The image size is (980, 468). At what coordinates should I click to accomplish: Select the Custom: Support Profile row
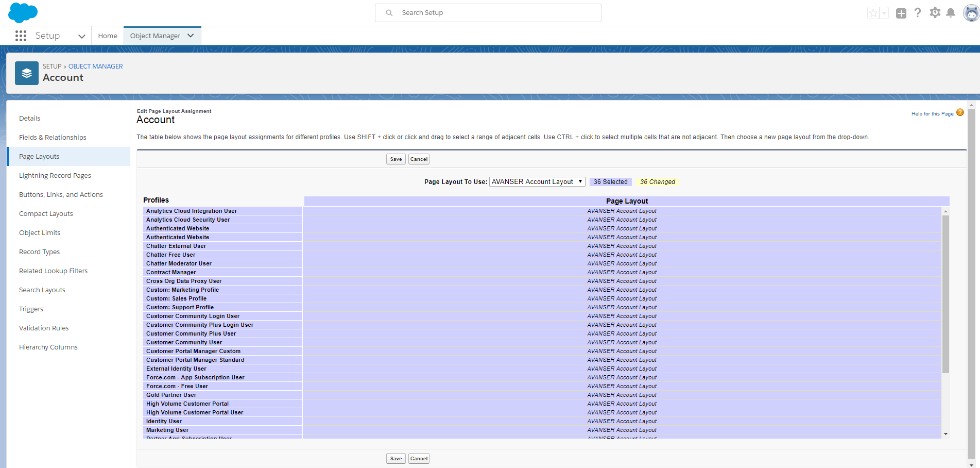(222, 307)
